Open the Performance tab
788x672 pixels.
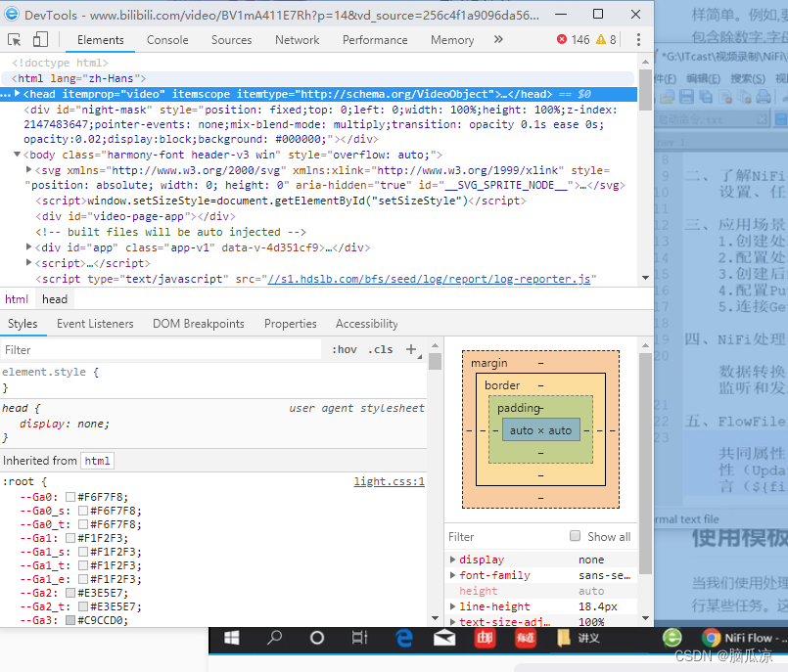(x=375, y=40)
